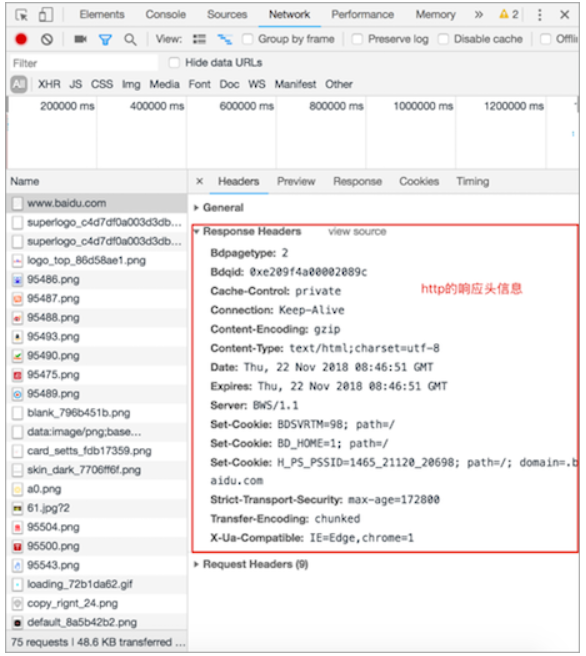Stop recording network log with red button
Viewport: 586px width, 656px height.
[21, 39]
